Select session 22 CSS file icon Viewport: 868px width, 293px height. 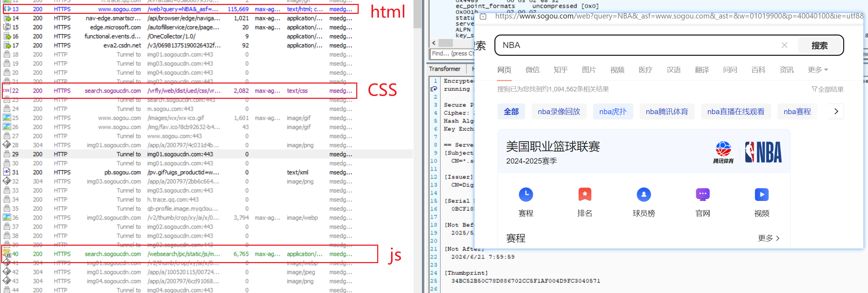tap(7, 91)
